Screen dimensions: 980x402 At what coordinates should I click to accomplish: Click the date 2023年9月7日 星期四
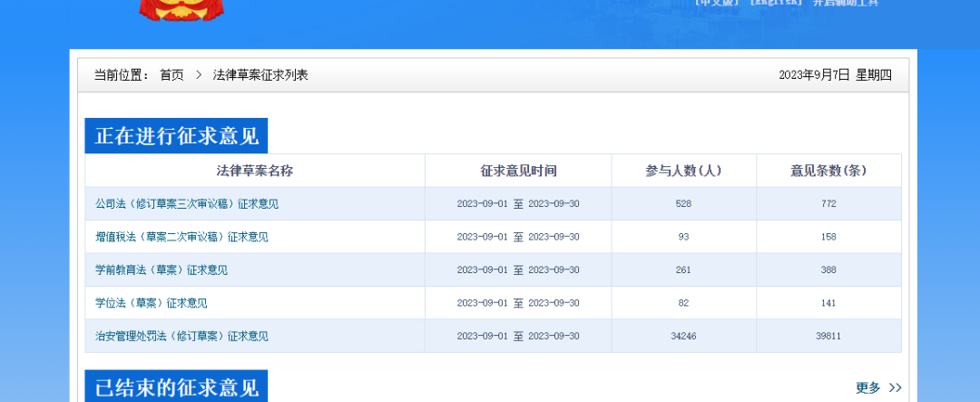click(835, 75)
